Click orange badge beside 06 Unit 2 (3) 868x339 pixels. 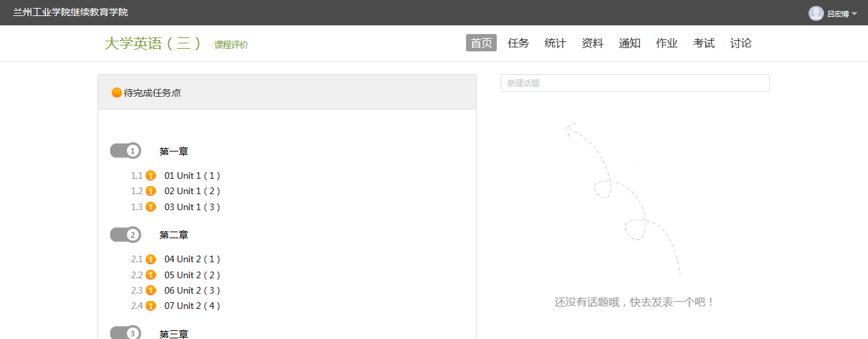tap(151, 290)
